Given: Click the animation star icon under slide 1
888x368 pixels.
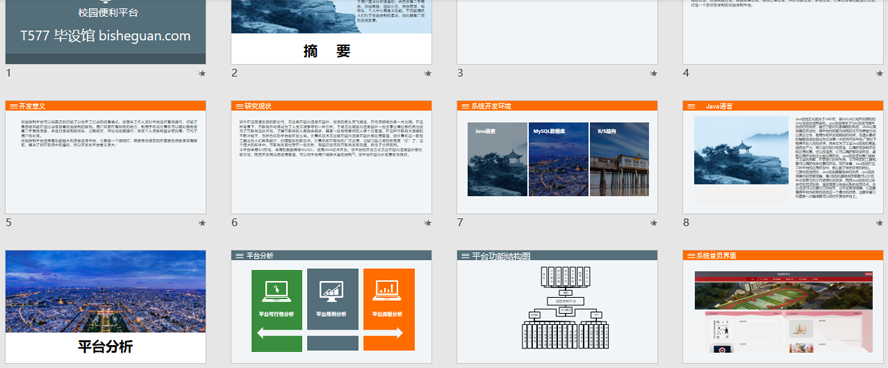Looking at the screenshot, I should click(x=202, y=74).
